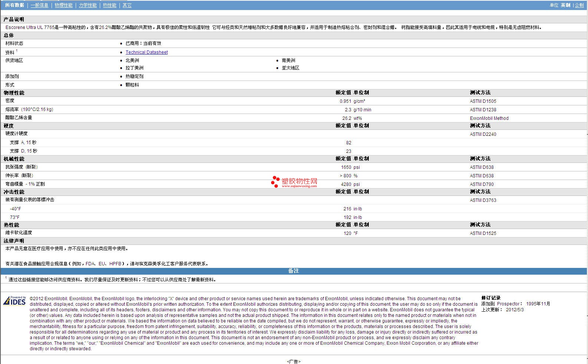
Task: Click the 修订记录 heading
Action: click(x=491, y=298)
